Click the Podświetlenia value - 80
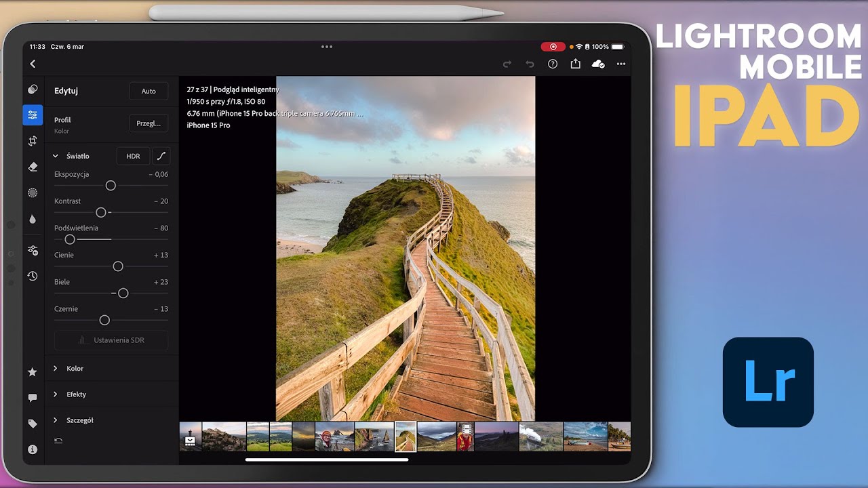 point(161,228)
